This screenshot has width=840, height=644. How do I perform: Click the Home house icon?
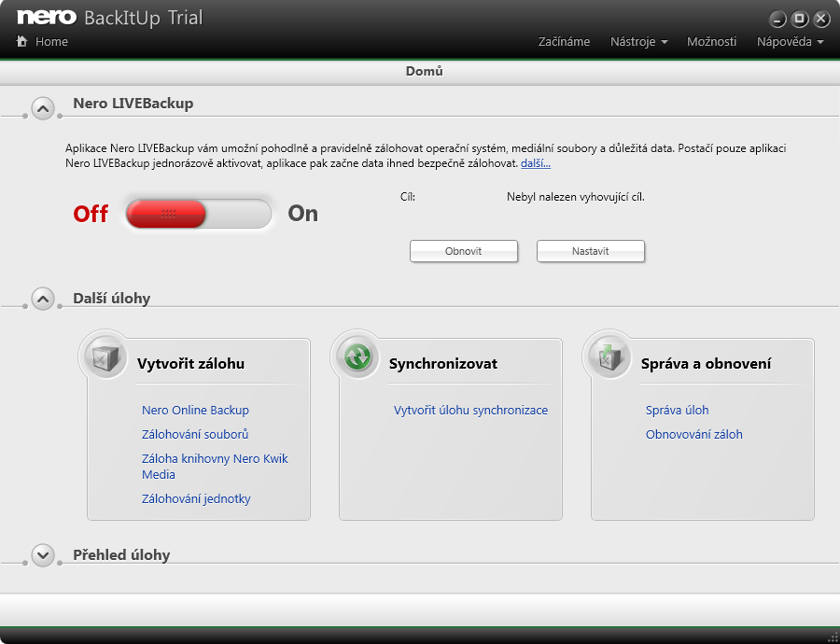click(22, 41)
